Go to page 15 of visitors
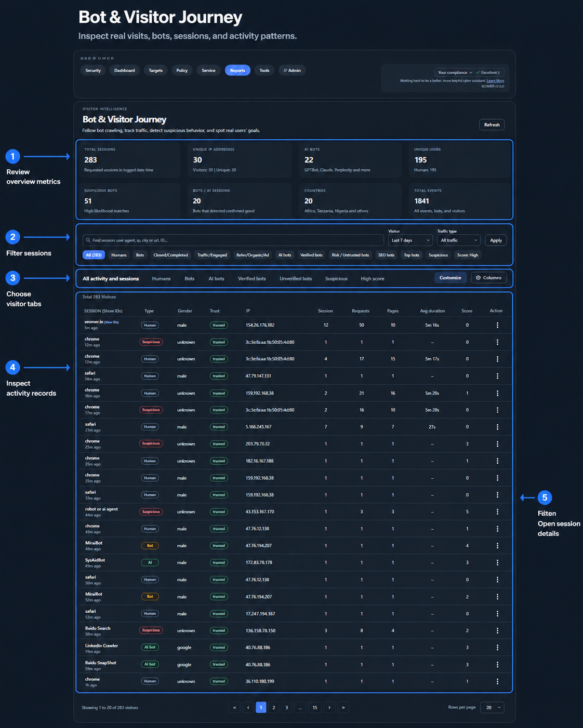The image size is (583, 728). click(314, 707)
